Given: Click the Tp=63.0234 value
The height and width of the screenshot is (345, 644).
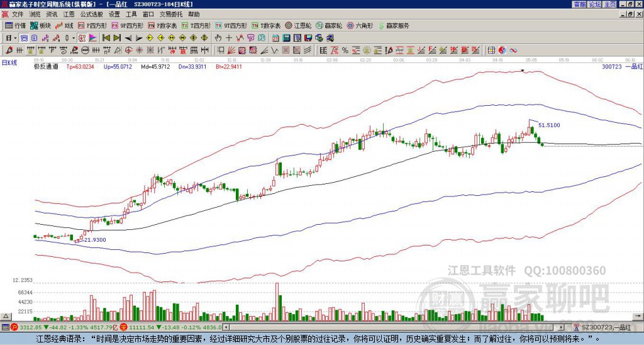Looking at the screenshot, I should pyautogui.click(x=80, y=66).
